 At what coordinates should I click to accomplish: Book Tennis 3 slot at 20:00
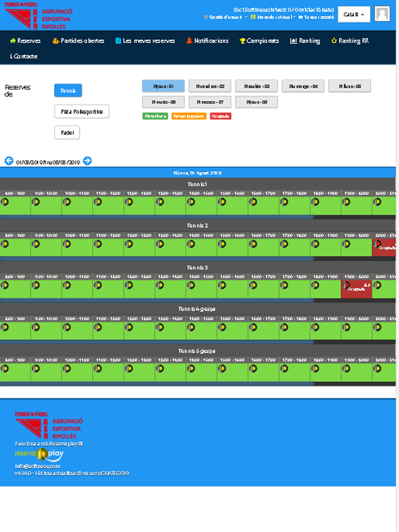(384, 289)
